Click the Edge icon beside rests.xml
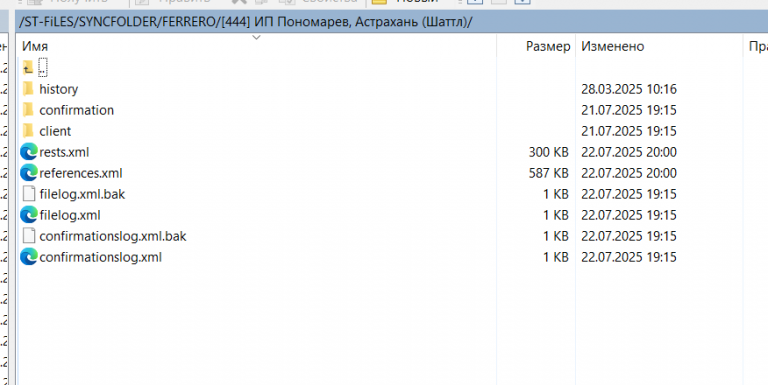 29,152
